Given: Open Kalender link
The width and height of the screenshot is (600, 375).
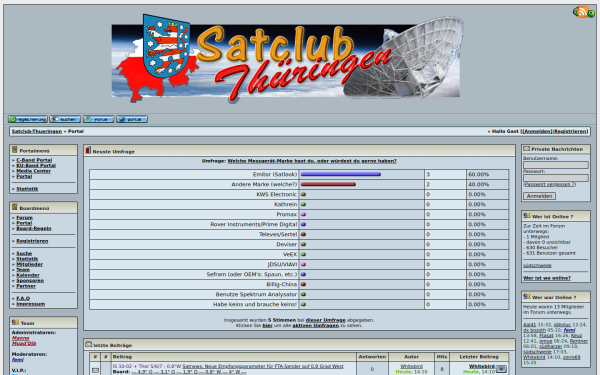Looking at the screenshot, I should click(28, 275).
